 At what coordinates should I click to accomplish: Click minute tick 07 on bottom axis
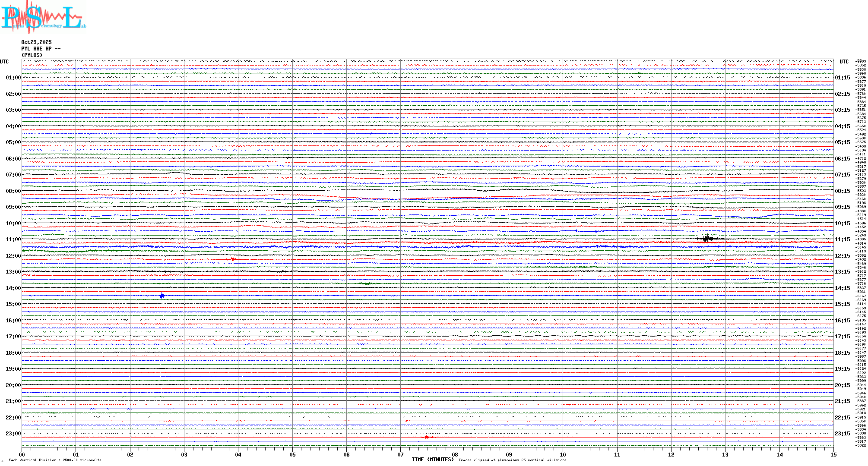point(400,454)
